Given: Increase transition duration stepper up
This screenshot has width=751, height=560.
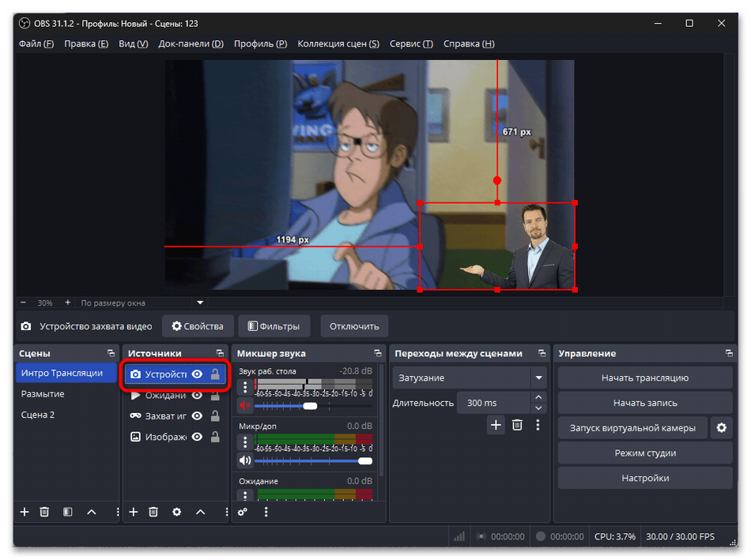Looking at the screenshot, I should [538, 397].
